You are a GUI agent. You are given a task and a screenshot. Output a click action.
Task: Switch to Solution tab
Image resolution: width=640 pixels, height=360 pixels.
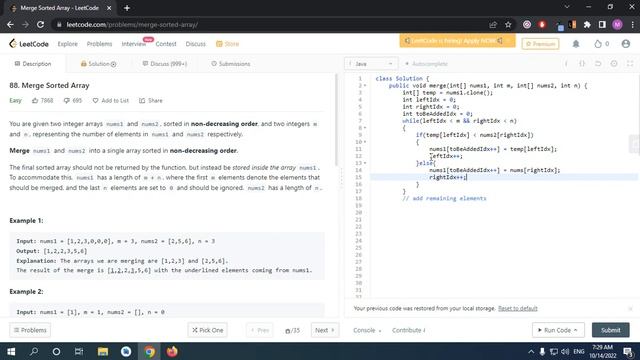coord(98,64)
